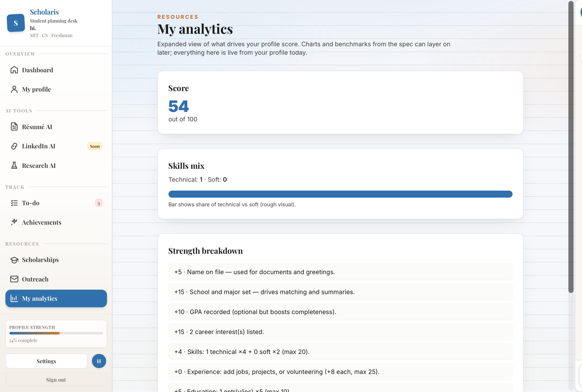Click the Dashboard home icon
The width and height of the screenshot is (582, 392).
[x=14, y=70]
